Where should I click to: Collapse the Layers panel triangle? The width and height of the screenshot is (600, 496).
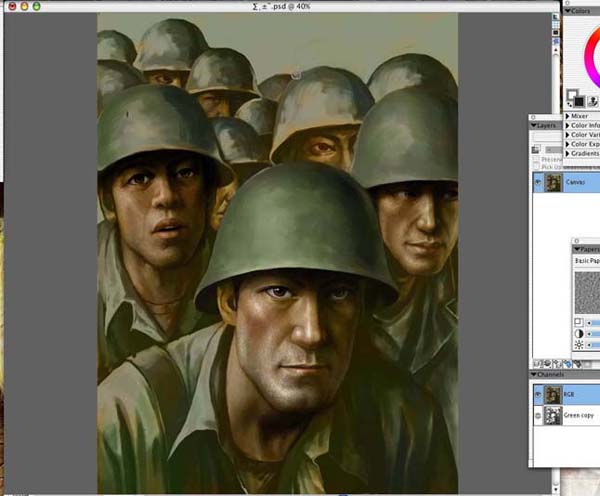coord(534,126)
